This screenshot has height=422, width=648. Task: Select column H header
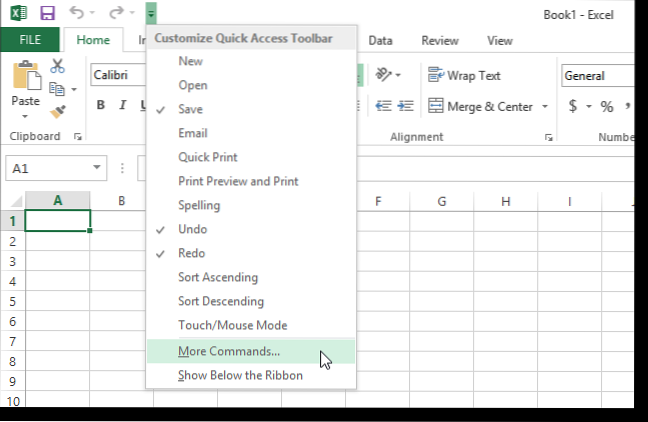[505, 201]
